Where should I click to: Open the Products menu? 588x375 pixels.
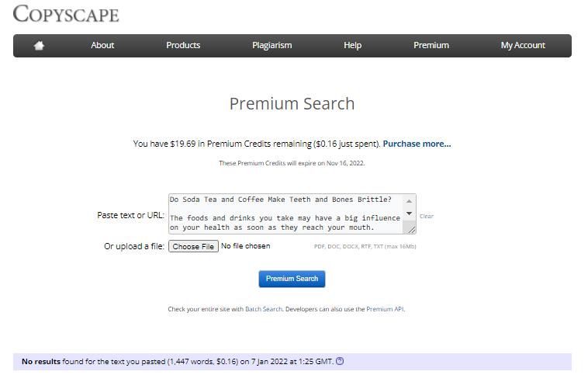(183, 46)
